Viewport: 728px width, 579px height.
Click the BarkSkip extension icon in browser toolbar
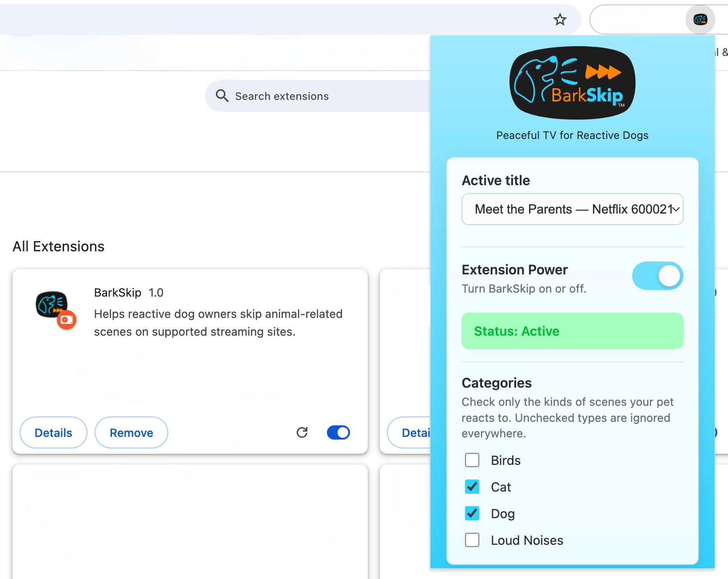coord(700,20)
